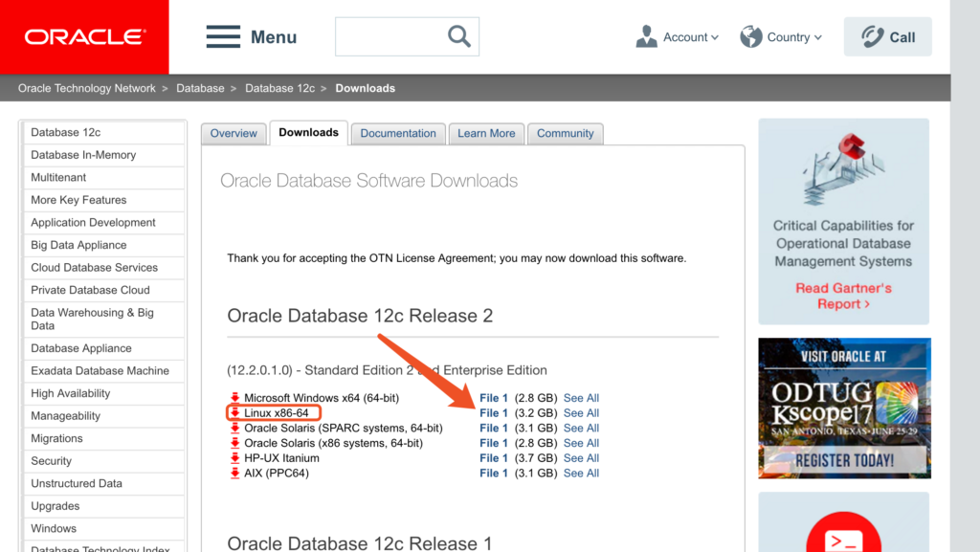The height and width of the screenshot is (552, 980).
Task: Open the Country dropdown chevron
Action: point(818,38)
